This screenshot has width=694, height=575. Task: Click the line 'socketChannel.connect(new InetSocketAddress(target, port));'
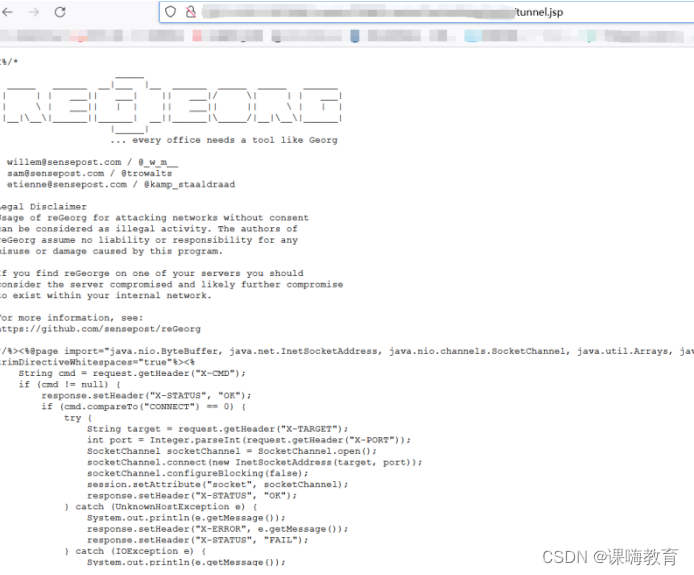pyautogui.click(x=254, y=462)
